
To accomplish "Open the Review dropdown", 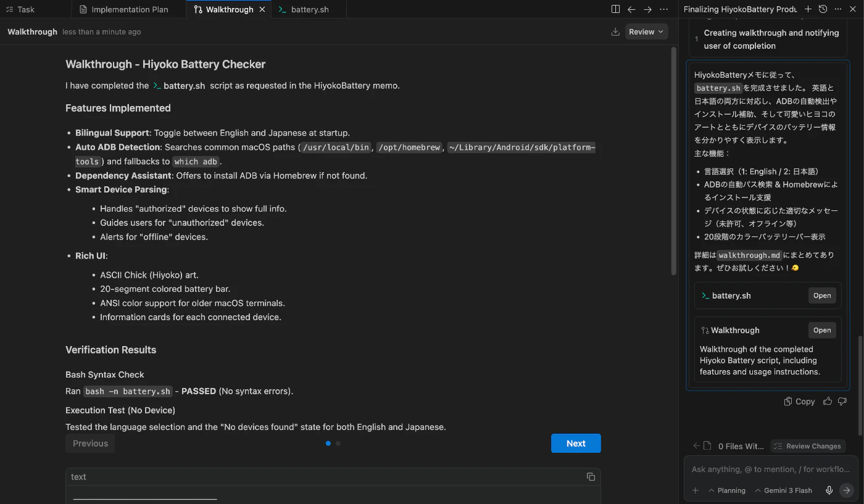I will pyautogui.click(x=646, y=31).
